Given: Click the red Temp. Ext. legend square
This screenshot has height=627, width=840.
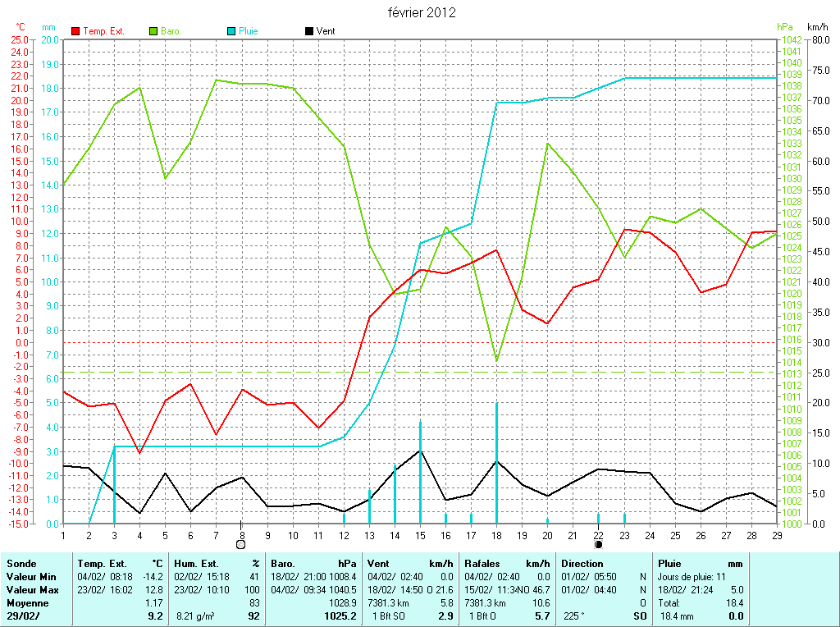Looking at the screenshot, I should [x=76, y=31].
